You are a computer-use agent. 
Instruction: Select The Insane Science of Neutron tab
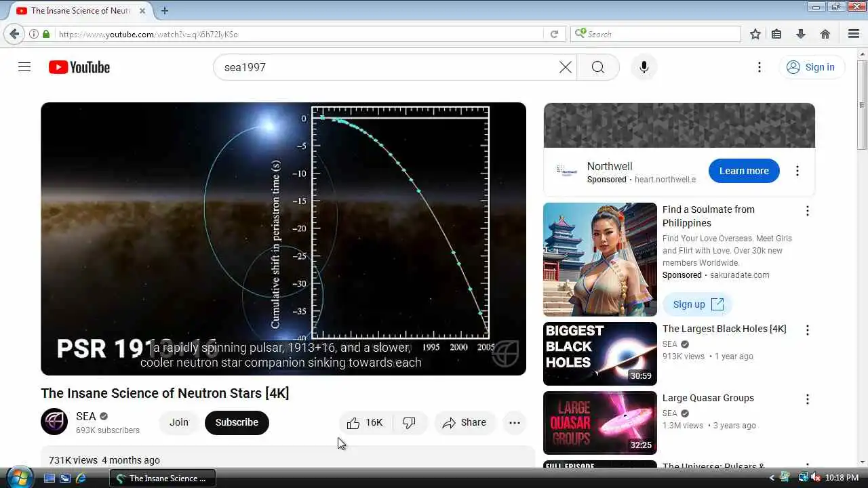(x=82, y=11)
